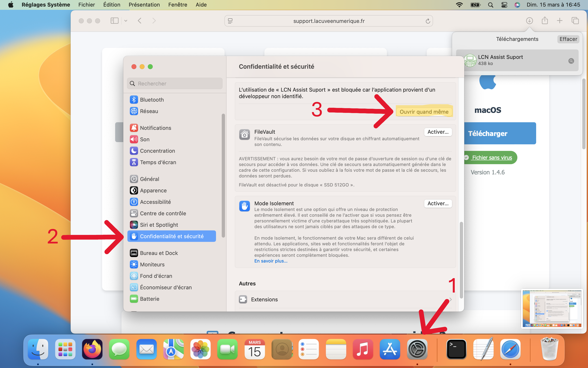Screen dimensions: 588x368
Task: Open Terminal from the Dock
Action: [456, 349]
